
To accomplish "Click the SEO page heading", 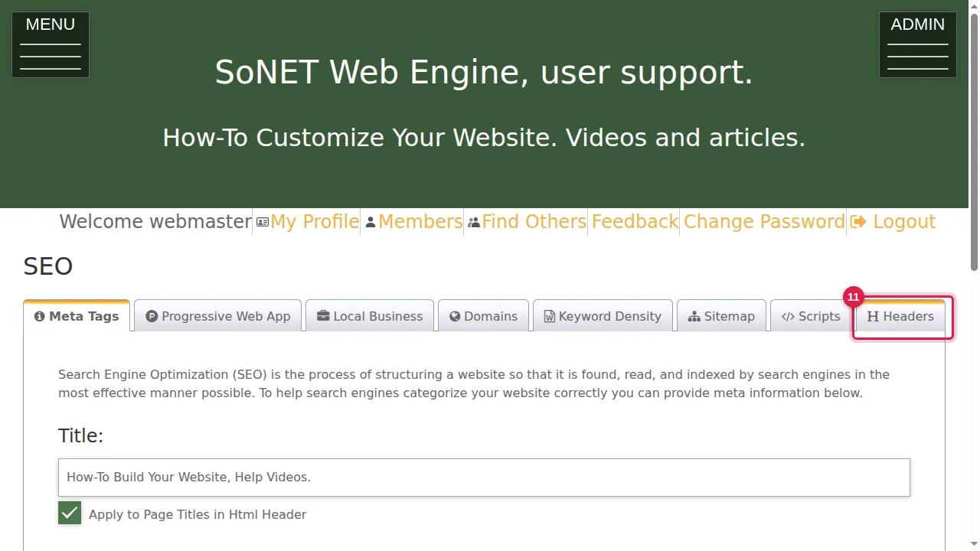I will (x=48, y=266).
